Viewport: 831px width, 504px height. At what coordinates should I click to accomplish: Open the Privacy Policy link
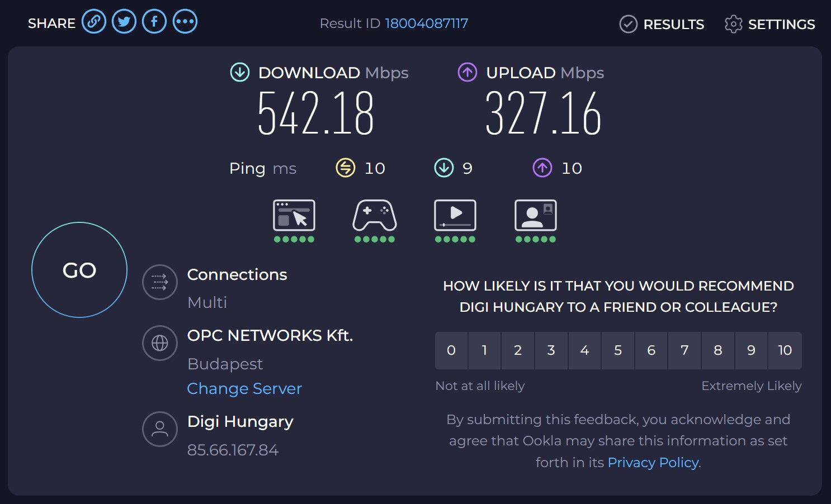coord(653,463)
